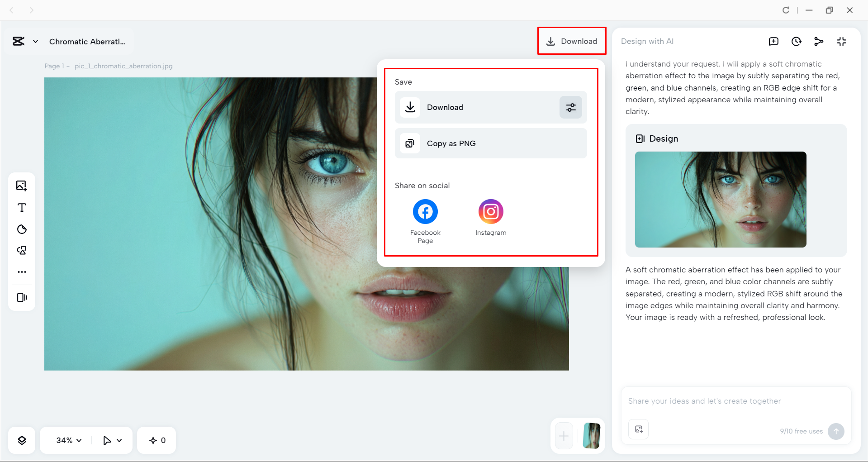Open the Design result thumbnail

(721, 200)
